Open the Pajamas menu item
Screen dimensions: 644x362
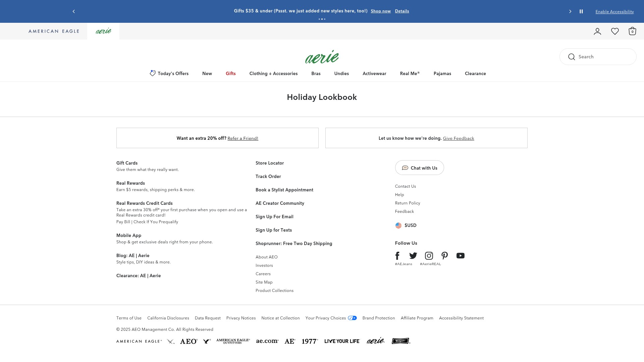coord(442,73)
